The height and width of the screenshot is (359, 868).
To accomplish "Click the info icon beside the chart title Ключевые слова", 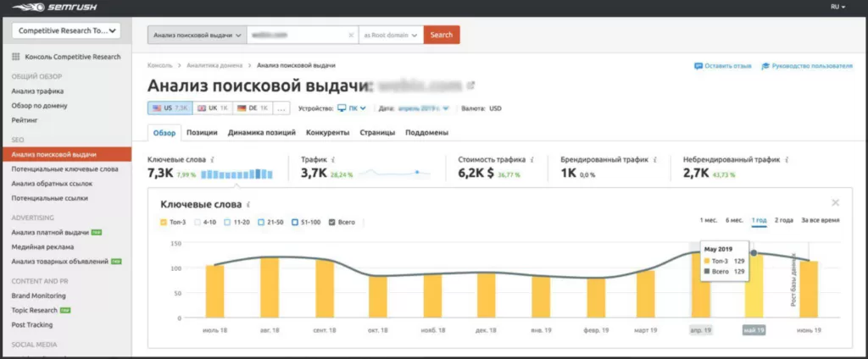I will click(248, 205).
